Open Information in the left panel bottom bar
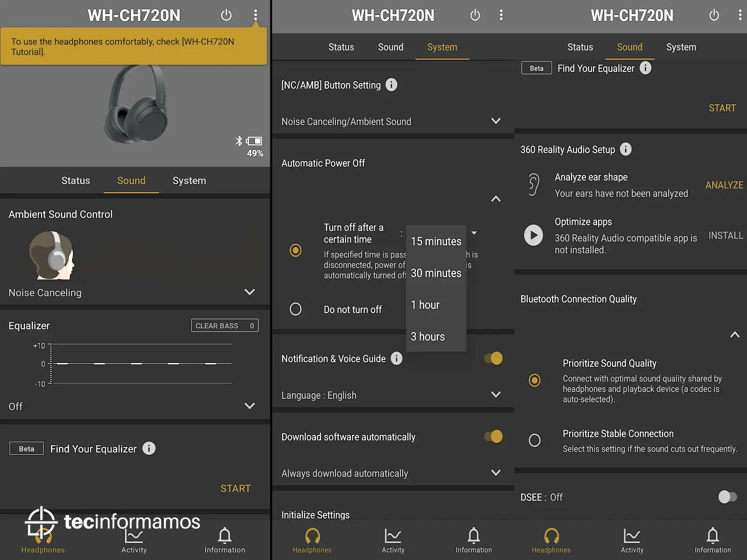Screen dimensions: 747x560 pos(225,540)
